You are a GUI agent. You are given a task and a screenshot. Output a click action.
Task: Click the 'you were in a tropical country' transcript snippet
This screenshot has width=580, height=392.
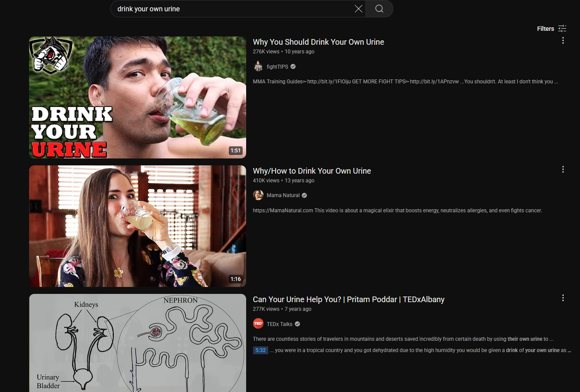pos(420,350)
